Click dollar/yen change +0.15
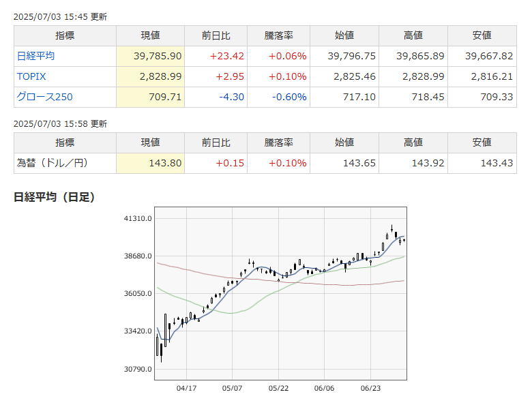532x405 pixels. pyautogui.click(x=230, y=163)
